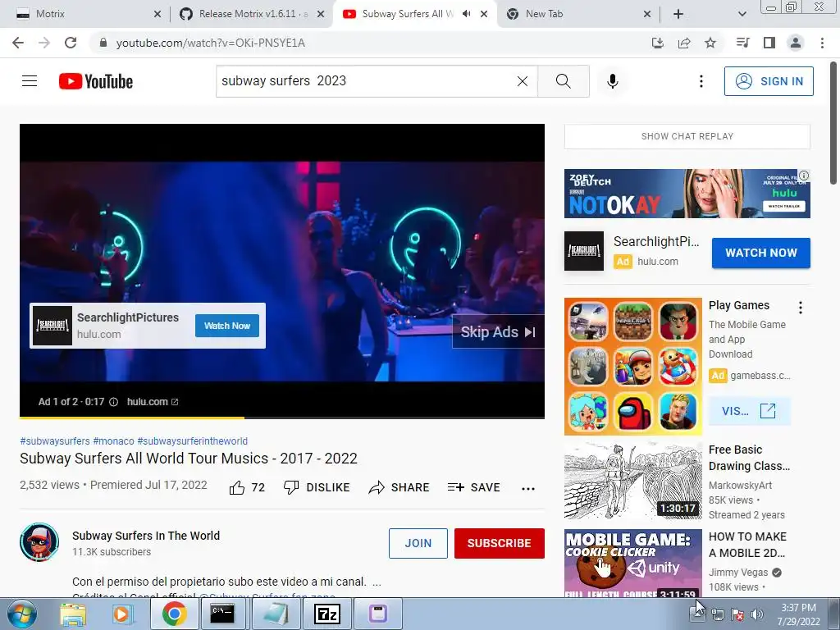The height and width of the screenshot is (630, 840).
Task: Share the video
Action: click(x=399, y=487)
